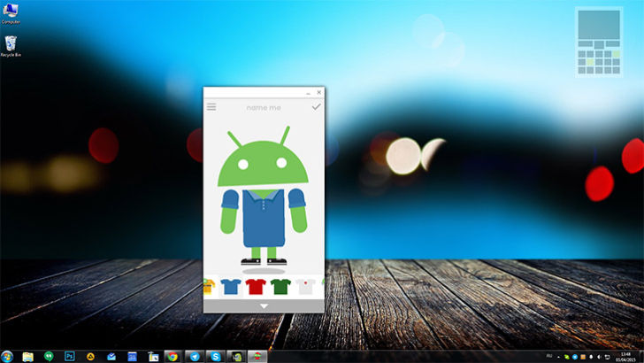Choose the blue t-shirt
Screen dimensions: 644x363
tap(231, 287)
